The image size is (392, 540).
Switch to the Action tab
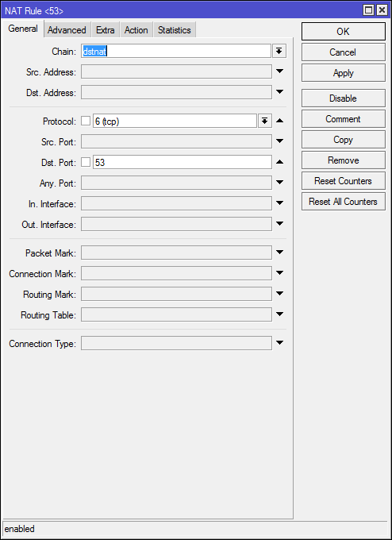[136, 30]
